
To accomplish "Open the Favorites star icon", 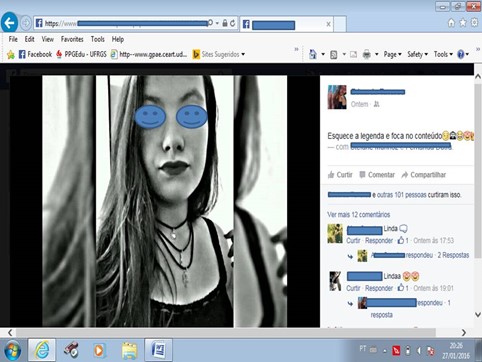I will click(x=463, y=23).
